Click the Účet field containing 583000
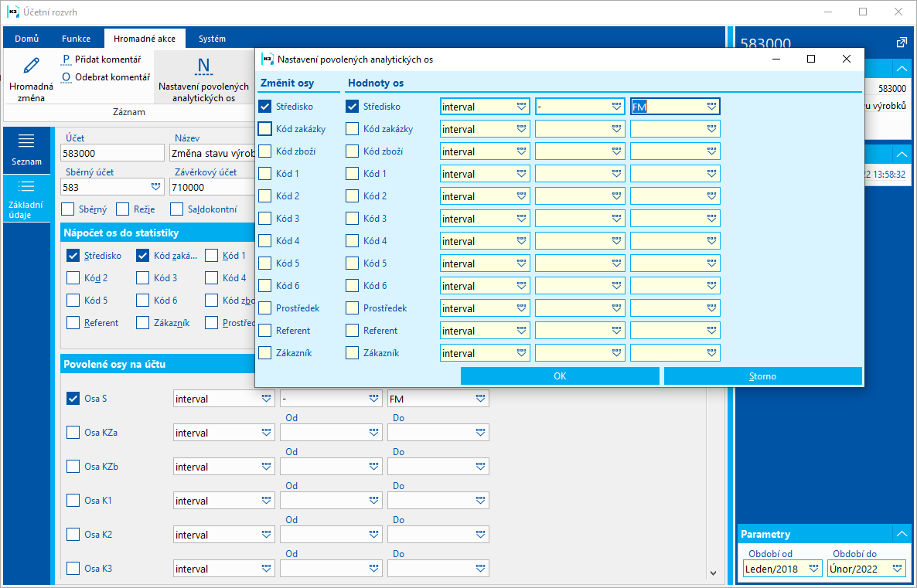 (112, 154)
